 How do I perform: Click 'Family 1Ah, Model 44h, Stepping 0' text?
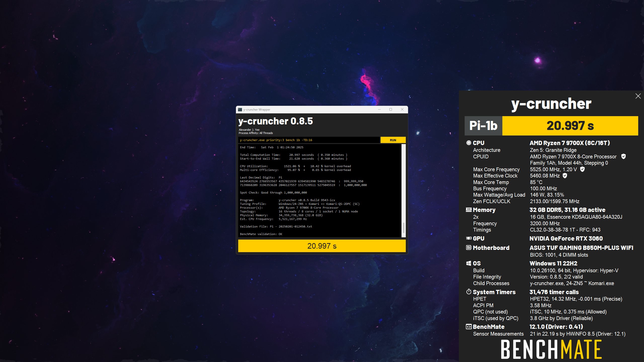[x=569, y=163]
